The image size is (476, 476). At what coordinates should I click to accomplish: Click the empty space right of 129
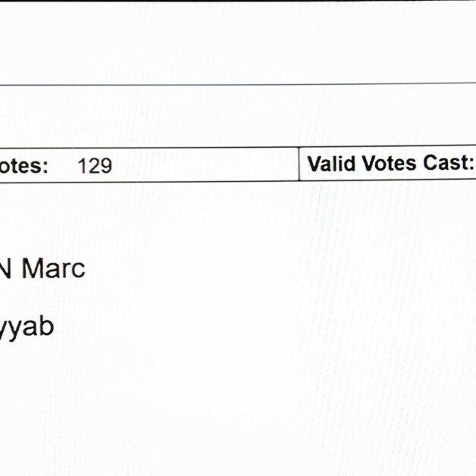205,165
